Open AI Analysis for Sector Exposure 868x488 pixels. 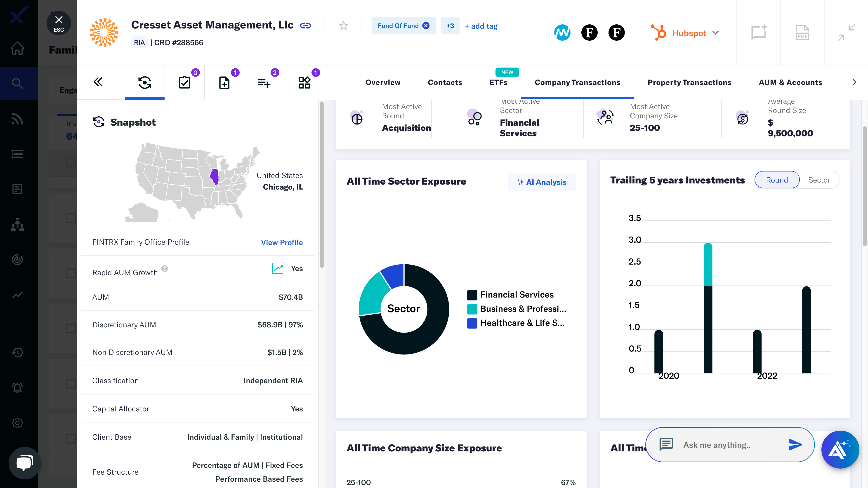point(542,182)
